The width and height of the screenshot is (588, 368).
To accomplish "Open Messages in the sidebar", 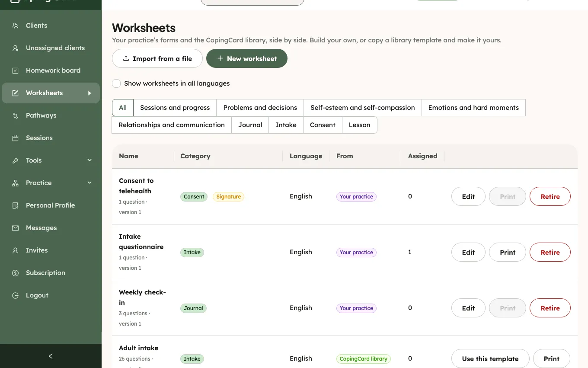I will point(51,228).
